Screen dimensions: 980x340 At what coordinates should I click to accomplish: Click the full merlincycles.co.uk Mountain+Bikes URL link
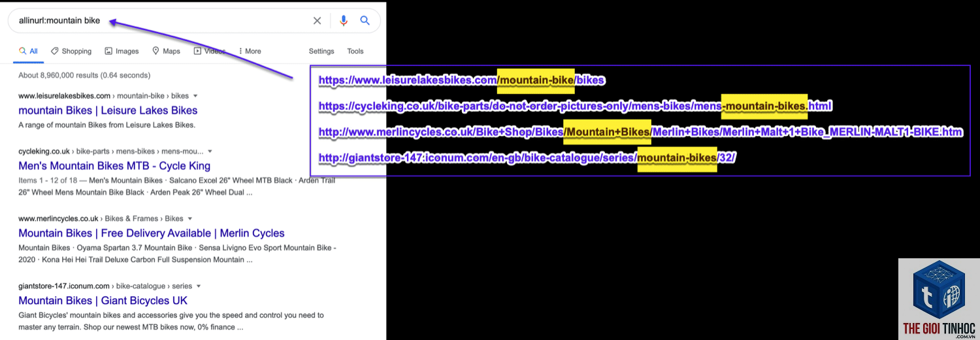[x=640, y=132]
